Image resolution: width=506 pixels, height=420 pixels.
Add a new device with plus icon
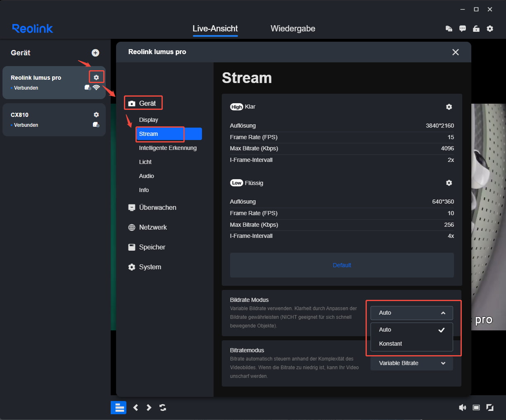tap(95, 52)
